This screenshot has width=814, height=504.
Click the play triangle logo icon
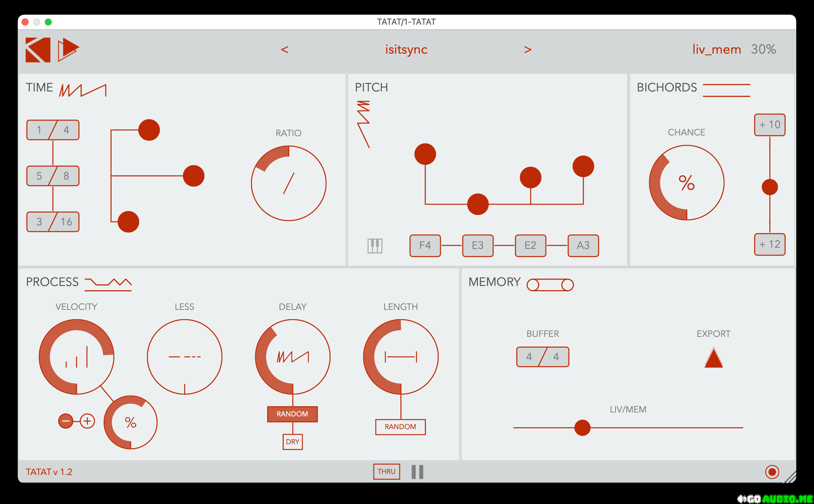tap(68, 49)
